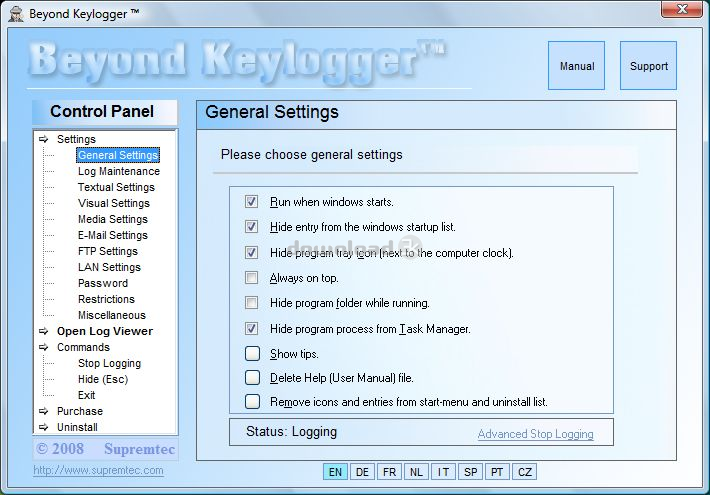Screen dimensions: 710x495
Task: Enable the Show tips checkbox
Action: point(251,353)
